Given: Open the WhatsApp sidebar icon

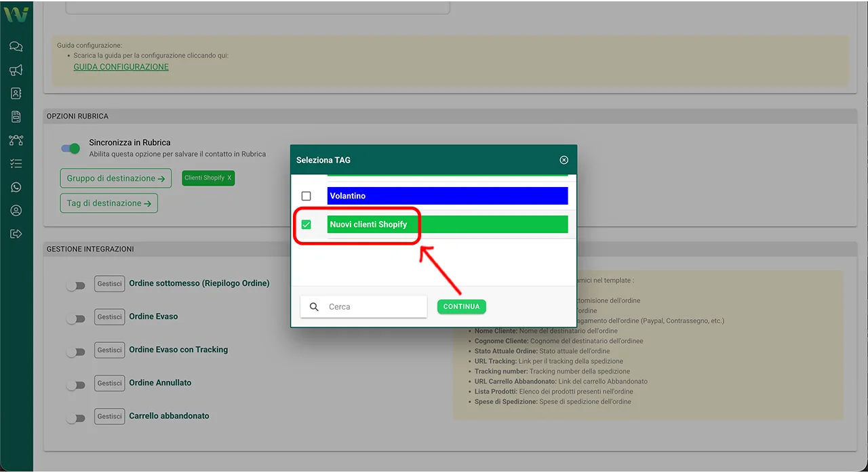Looking at the screenshot, I should 16,188.
